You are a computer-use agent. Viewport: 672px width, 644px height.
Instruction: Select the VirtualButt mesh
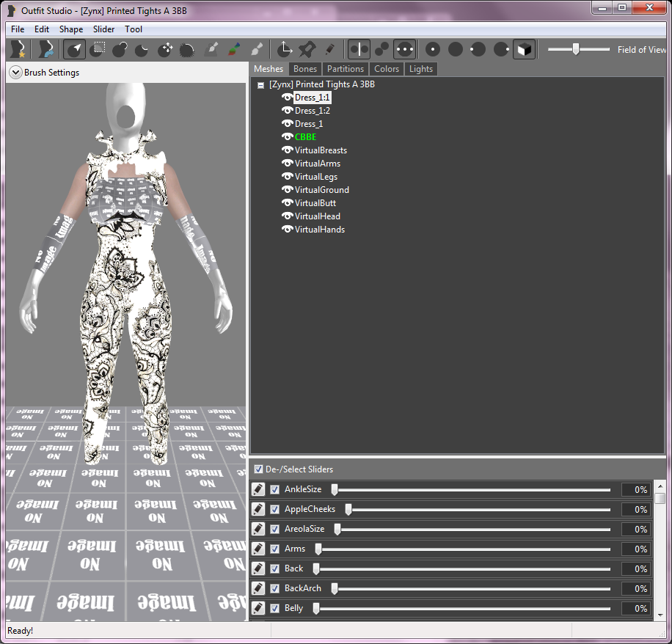coord(315,203)
